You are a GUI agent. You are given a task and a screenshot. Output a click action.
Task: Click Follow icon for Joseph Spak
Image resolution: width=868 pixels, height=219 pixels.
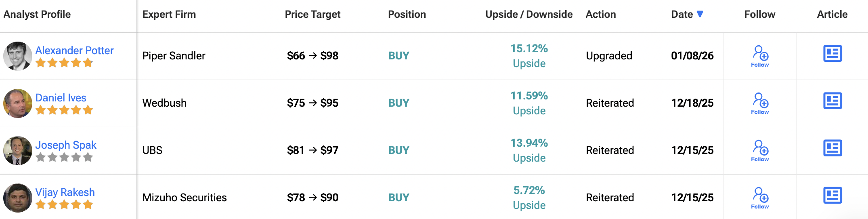pyautogui.click(x=760, y=150)
